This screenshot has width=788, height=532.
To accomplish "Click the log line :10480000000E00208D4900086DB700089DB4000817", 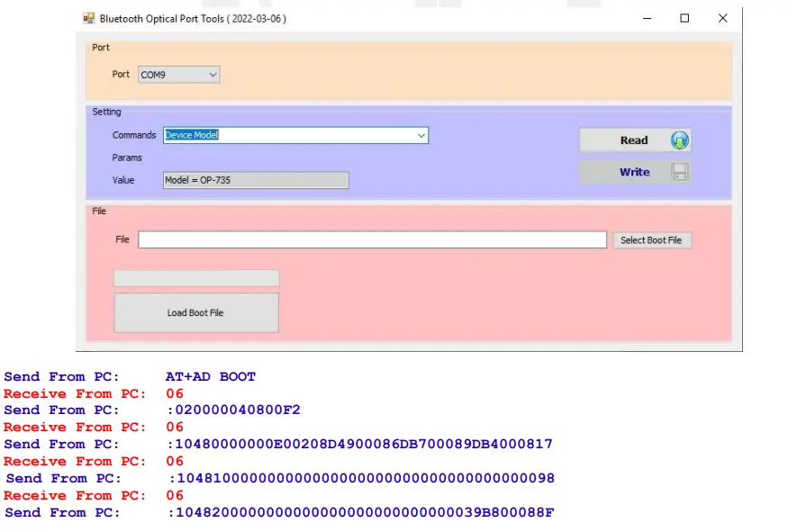I will coord(360,444).
